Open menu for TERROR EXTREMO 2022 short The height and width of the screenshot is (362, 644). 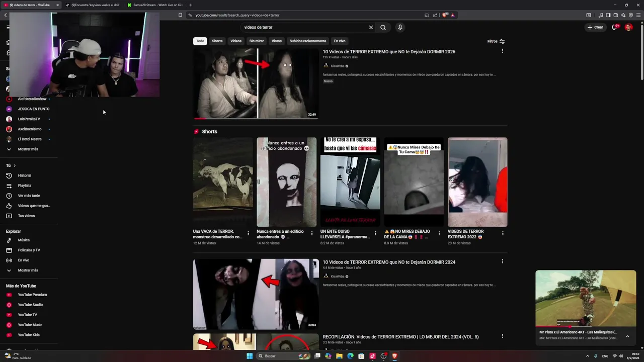coord(503,233)
